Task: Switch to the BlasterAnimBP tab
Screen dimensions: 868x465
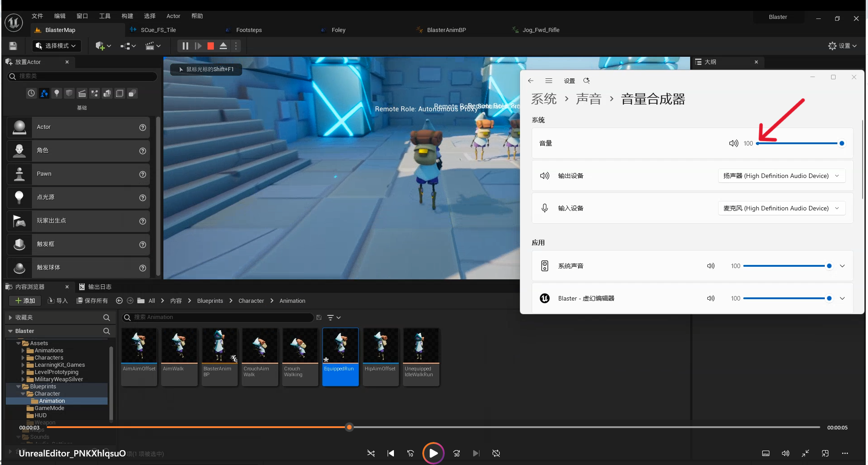Action: (446, 30)
